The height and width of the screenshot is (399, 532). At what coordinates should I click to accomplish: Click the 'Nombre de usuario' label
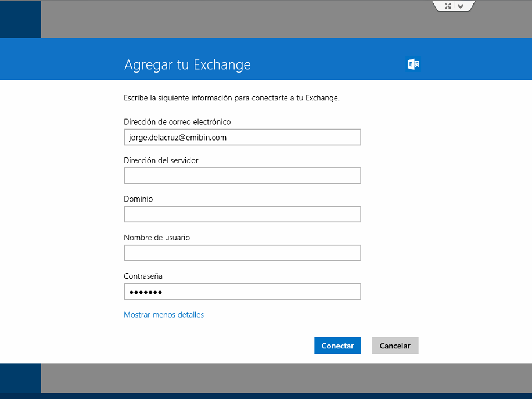[157, 238]
